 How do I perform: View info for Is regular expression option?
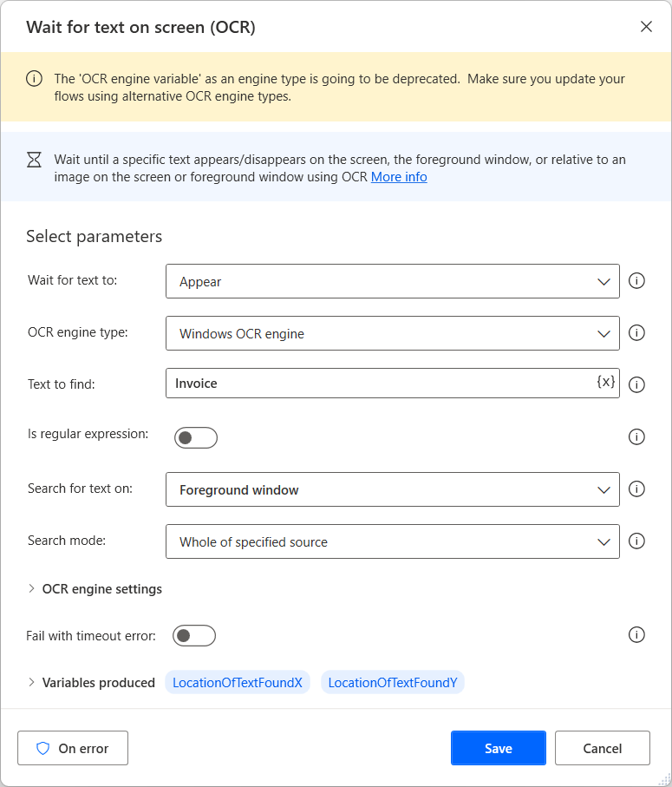(637, 436)
